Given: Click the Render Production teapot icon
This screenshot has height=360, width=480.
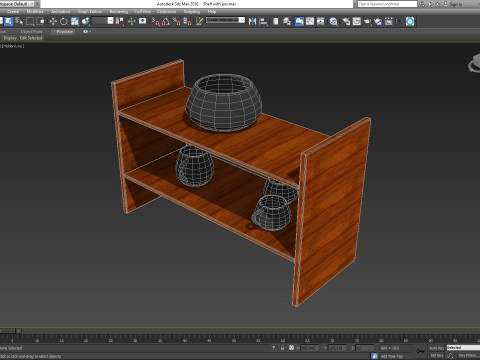Looking at the screenshot, I should point(367,21).
